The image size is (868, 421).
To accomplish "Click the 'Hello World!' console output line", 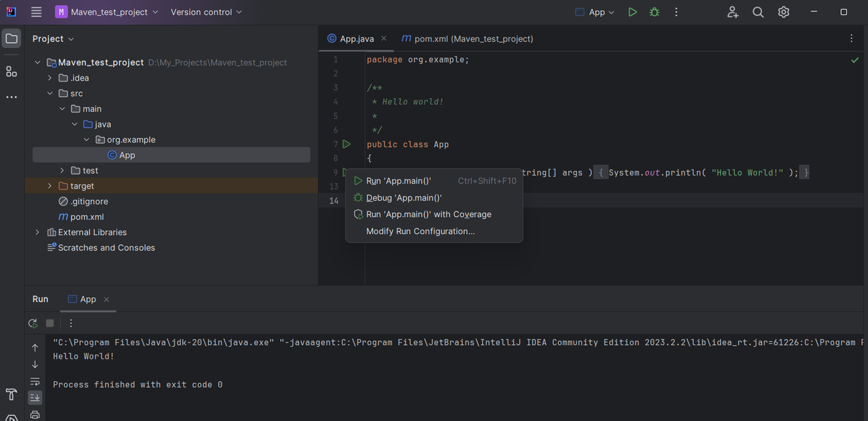I will tap(83, 357).
